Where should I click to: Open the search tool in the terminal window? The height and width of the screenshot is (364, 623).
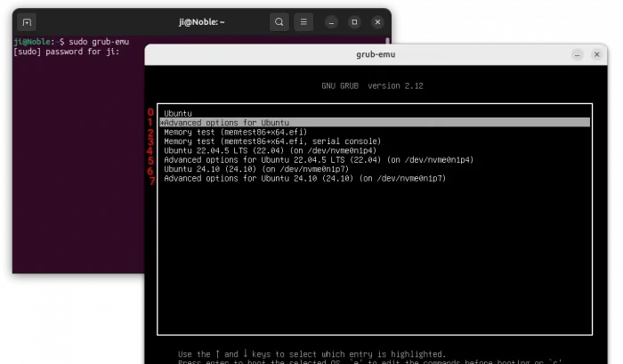(x=279, y=22)
